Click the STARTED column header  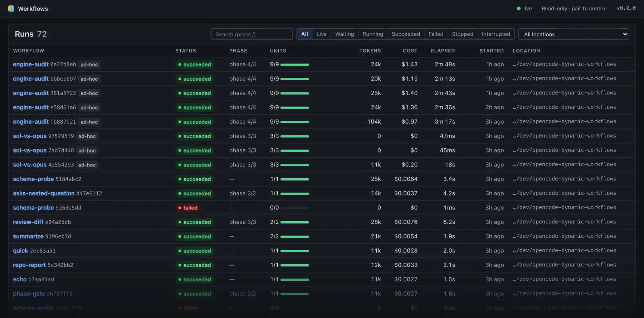tap(492, 51)
